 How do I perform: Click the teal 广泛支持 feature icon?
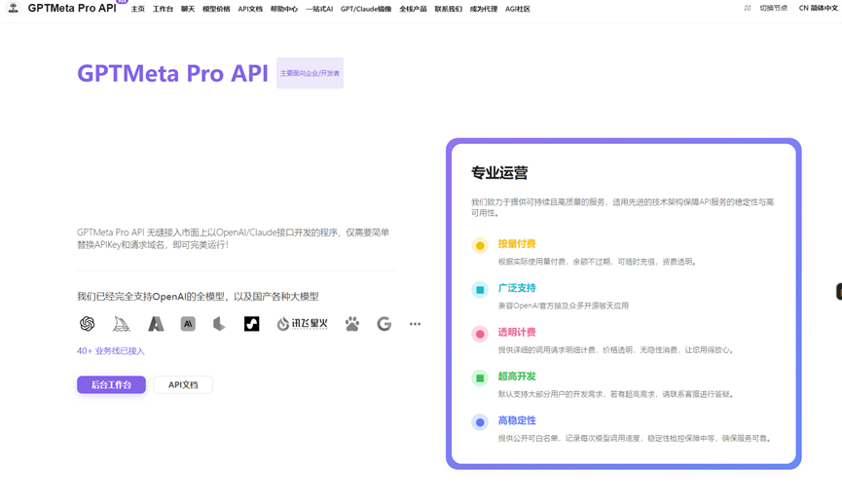[480, 290]
